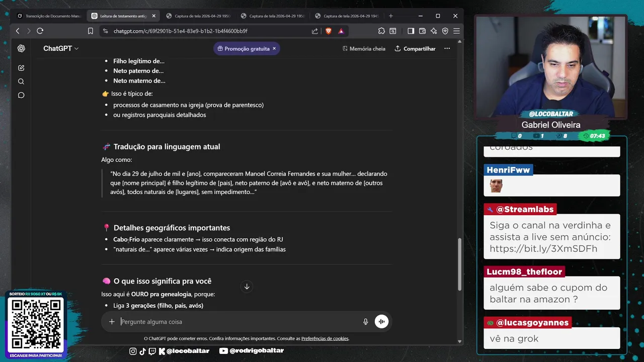The image size is (644, 362).
Task: Click the webcam video of Gabriel Oliveira
Action: coord(550,67)
